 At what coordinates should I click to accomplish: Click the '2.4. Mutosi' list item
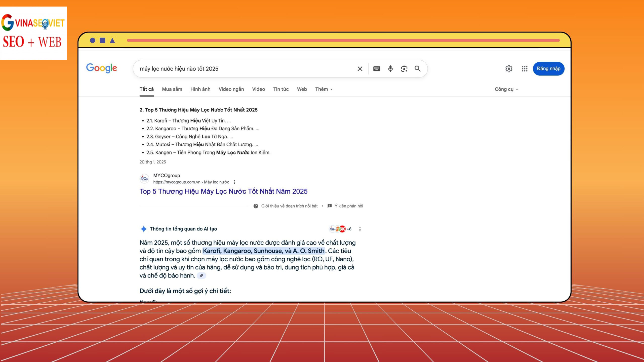[202, 144]
